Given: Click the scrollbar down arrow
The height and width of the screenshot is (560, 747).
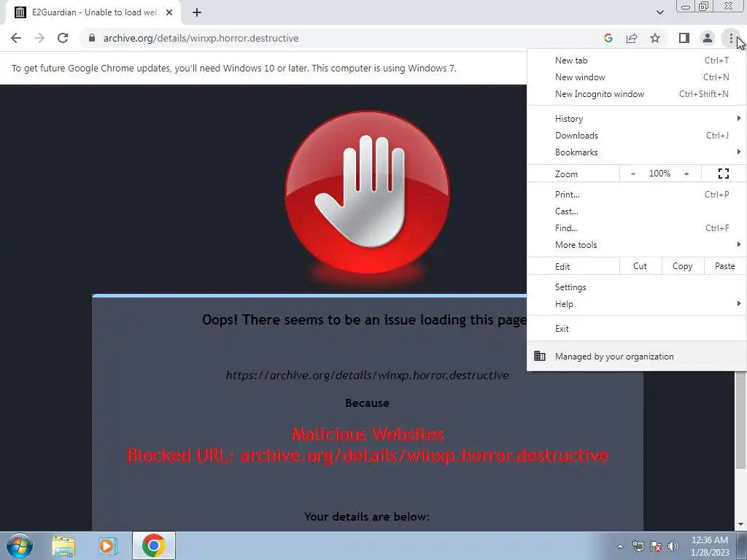Looking at the screenshot, I should tap(740, 525).
